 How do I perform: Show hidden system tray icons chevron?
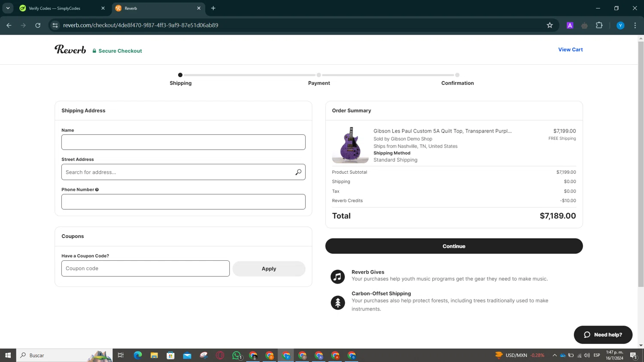click(554, 355)
